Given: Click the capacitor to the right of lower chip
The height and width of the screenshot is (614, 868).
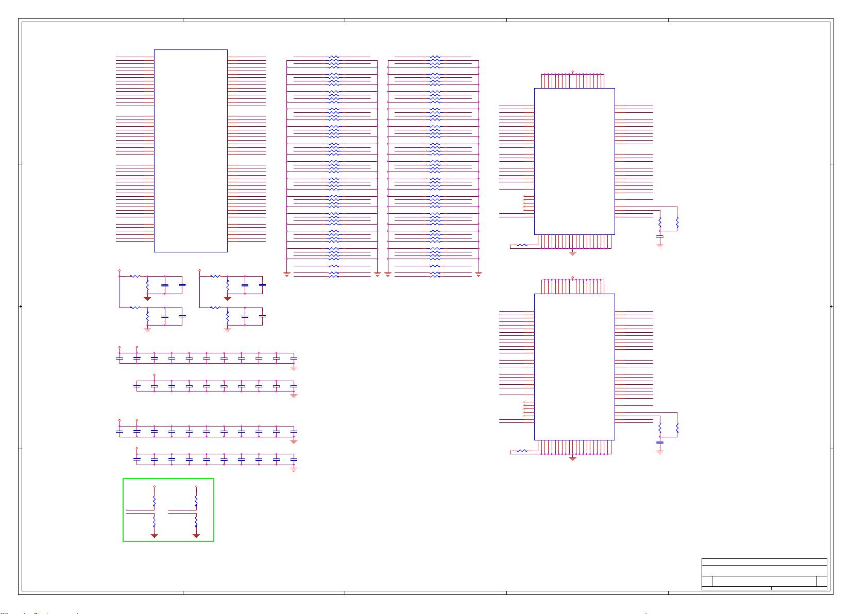Looking at the screenshot, I should tap(660, 442).
